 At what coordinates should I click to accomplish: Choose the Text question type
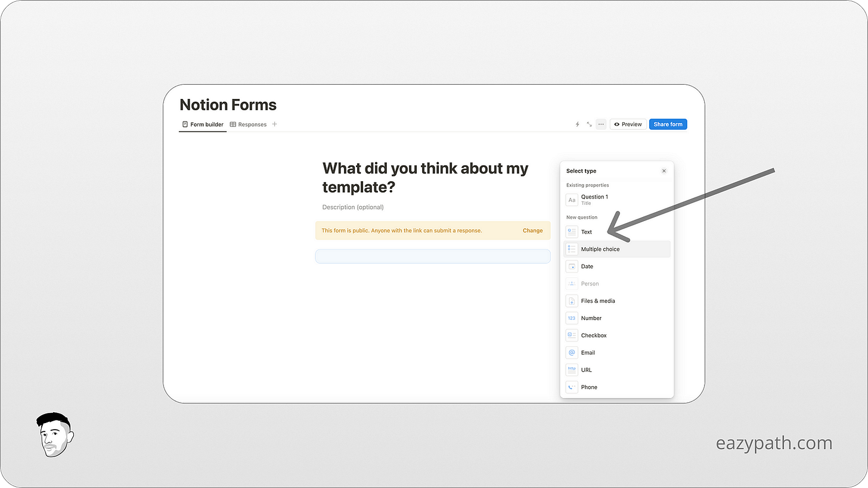[x=617, y=232]
